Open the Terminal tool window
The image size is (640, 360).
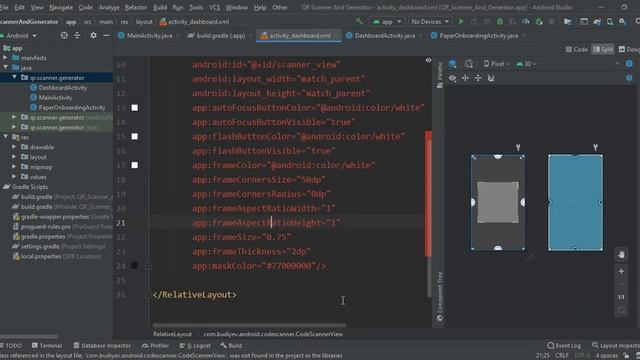[x=47, y=345]
